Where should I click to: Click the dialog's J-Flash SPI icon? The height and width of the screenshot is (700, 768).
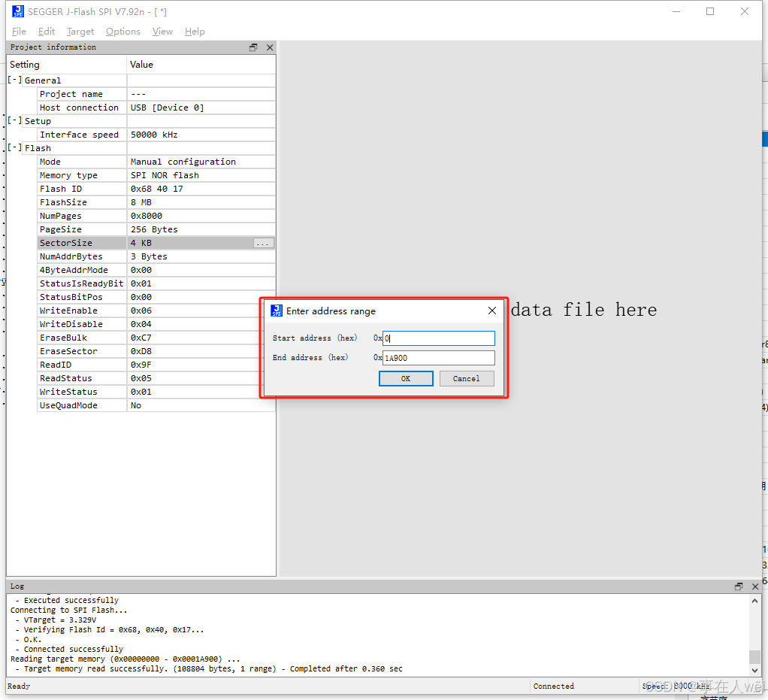(277, 311)
